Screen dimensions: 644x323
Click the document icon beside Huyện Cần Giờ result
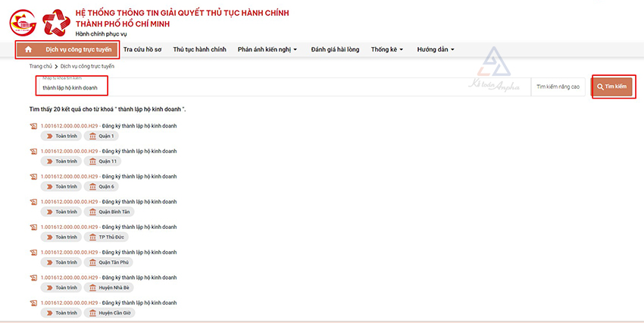[33, 304]
